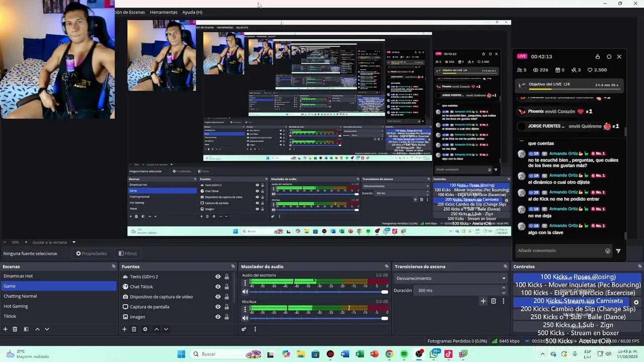644x362 pixels.
Task: Toggle lock on Chat Tiktok source
Action: click(x=226, y=287)
